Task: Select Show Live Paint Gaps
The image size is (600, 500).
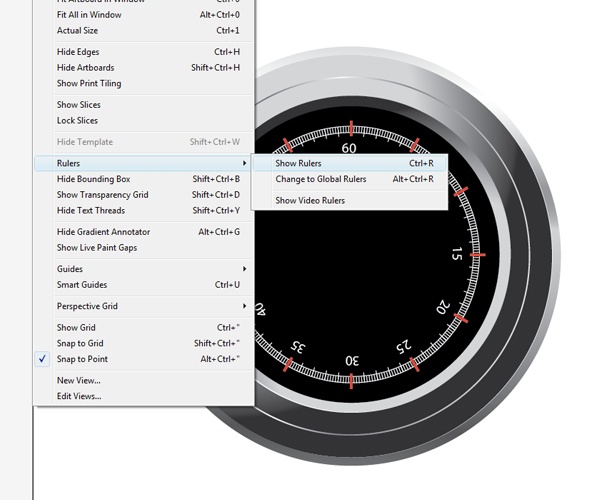Action: pyautogui.click(x=144, y=248)
